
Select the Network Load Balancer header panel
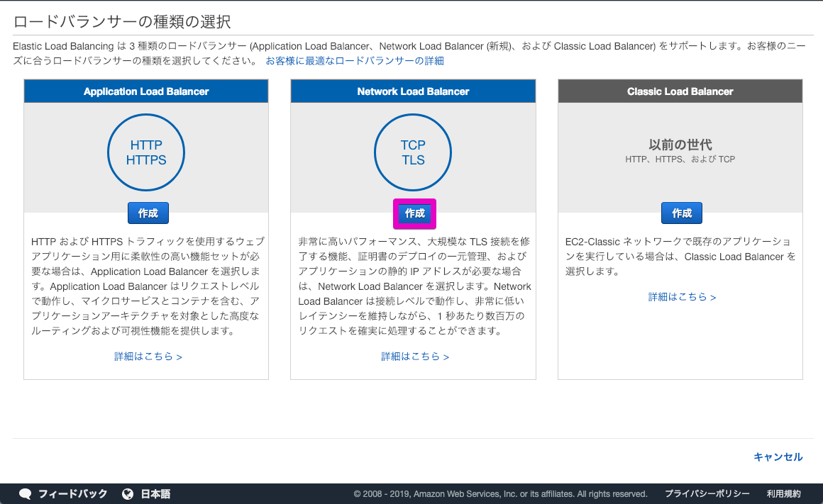[413, 91]
